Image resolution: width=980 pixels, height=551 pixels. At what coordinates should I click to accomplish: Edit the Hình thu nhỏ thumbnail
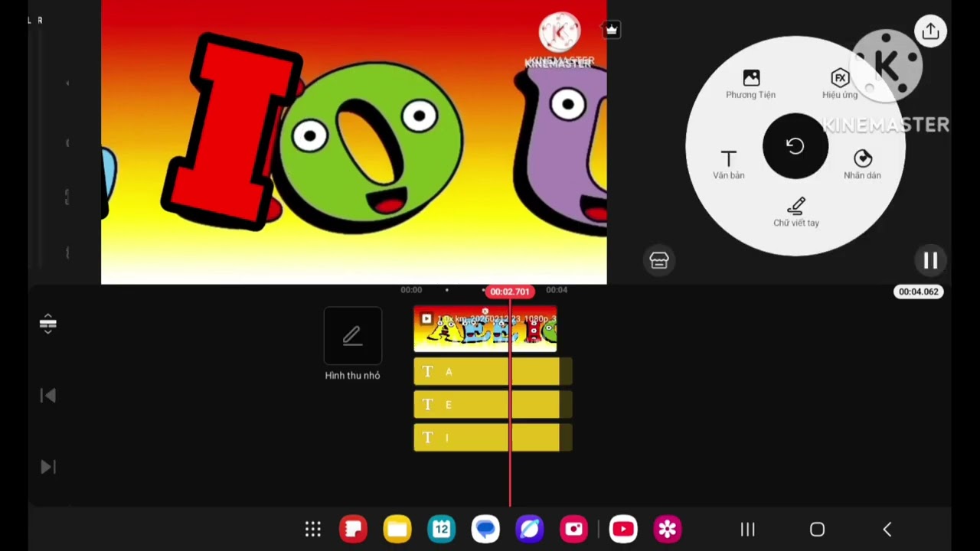[x=352, y=344]
